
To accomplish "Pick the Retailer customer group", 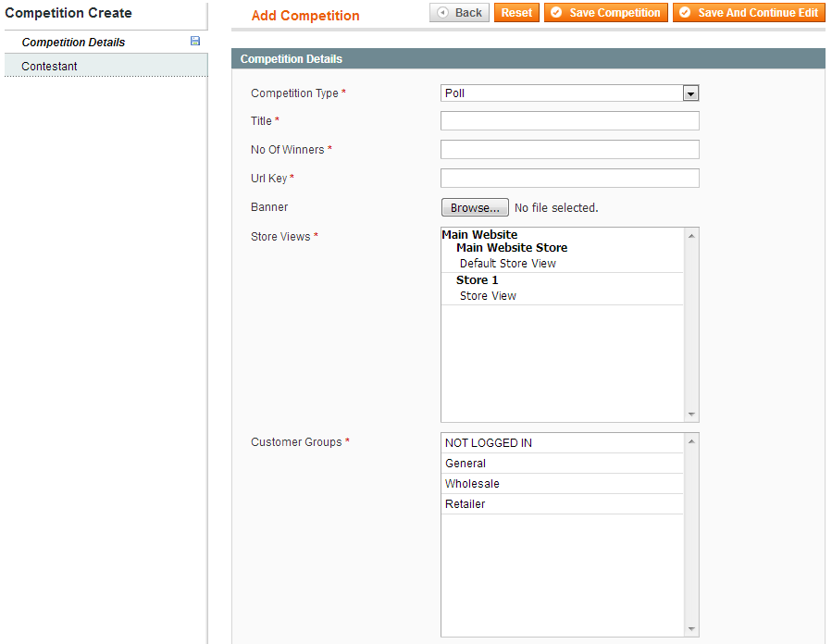I will 466,504.
